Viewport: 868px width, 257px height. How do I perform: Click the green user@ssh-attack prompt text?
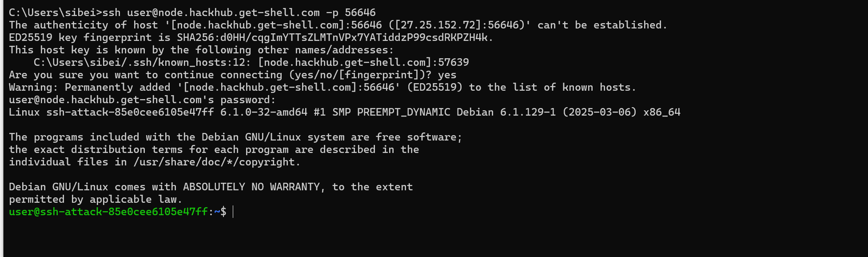click(x=108, y=212)
